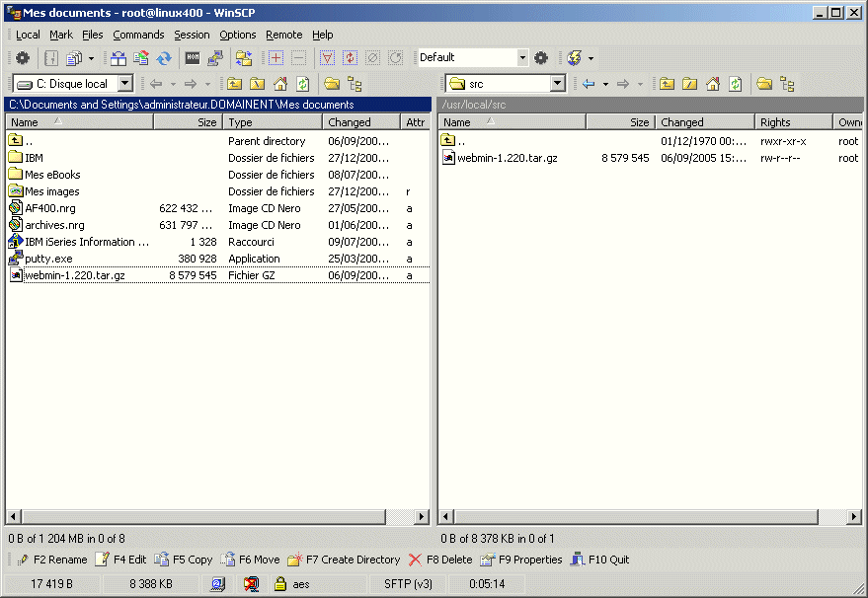Click remote Root Directory folder icon
The width and height of the screenshot is (868, 598).
689,84
